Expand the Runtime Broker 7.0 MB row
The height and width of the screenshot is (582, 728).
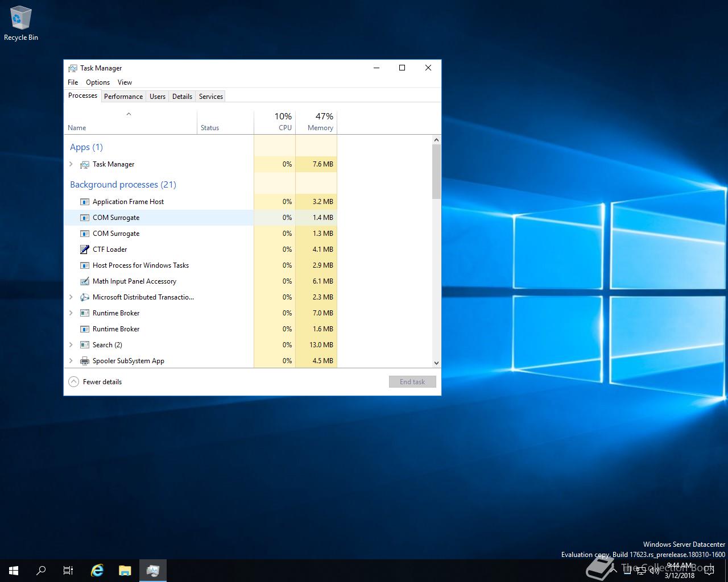(x=71, y=313)
